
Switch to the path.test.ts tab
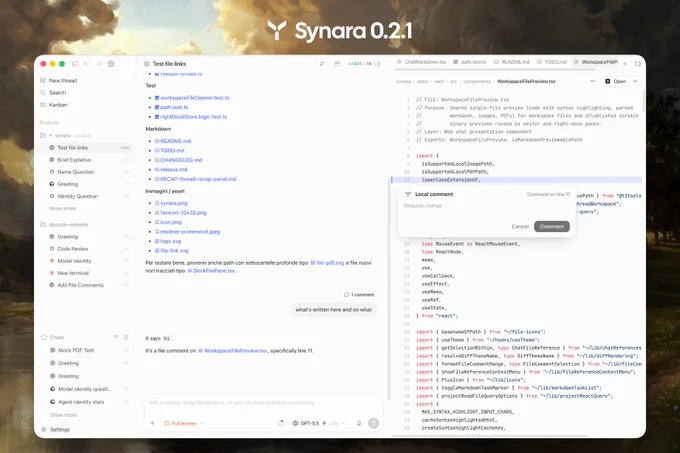pyautogui.click(x=470, y=62)
